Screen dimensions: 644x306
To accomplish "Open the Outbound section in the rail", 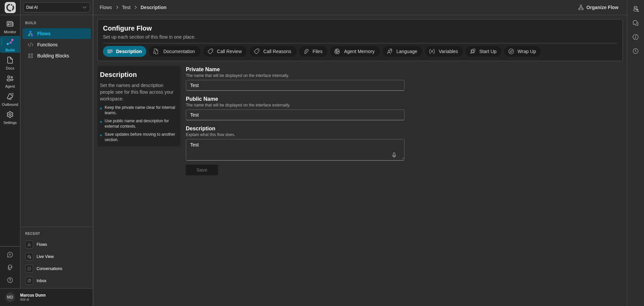I will tap(10, 99).
